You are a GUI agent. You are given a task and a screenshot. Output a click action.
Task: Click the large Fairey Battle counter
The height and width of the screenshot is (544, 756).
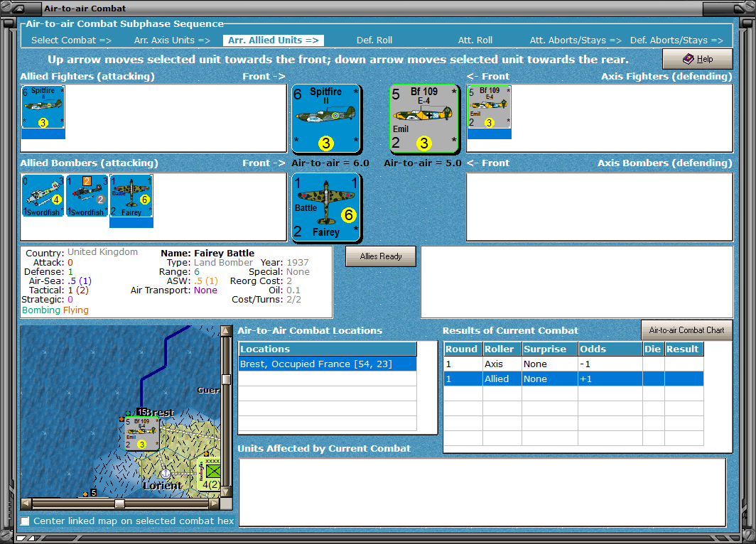tap(326, 207)
